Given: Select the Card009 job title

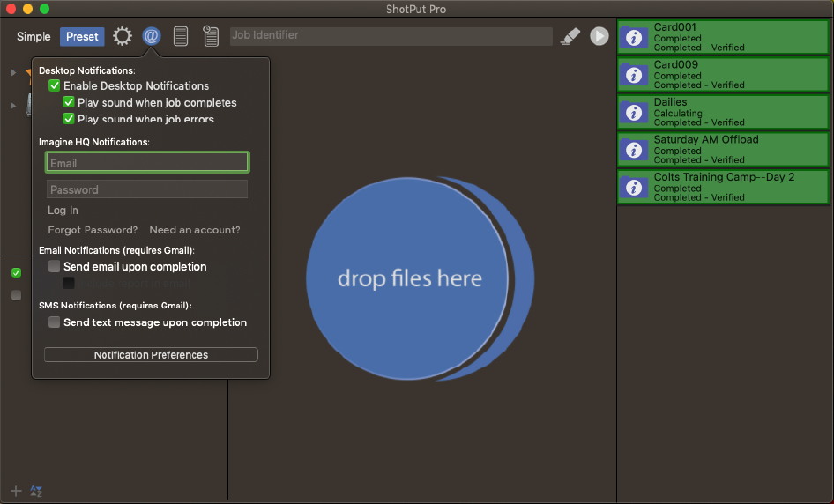Looking at the screenshot, I should pyautogui.click(x=676, y=64).
